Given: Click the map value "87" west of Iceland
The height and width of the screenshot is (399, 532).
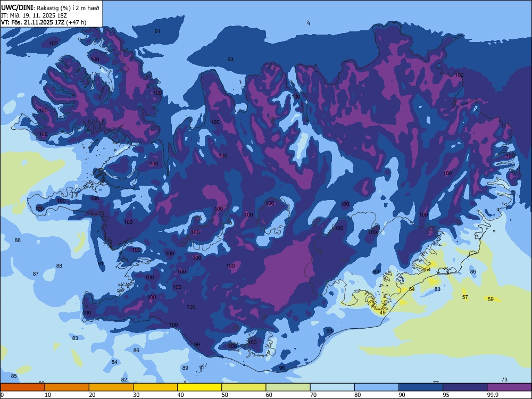Looking at the screenshot, I should point(36,274).
